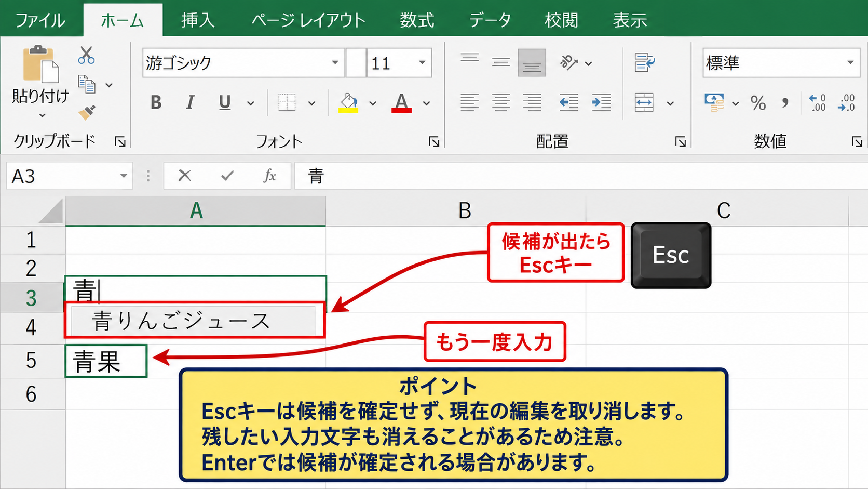Open the Name Box A3 dropdown arrow
The width and height of the screenshot is (868, 489).
pos(124,176)
